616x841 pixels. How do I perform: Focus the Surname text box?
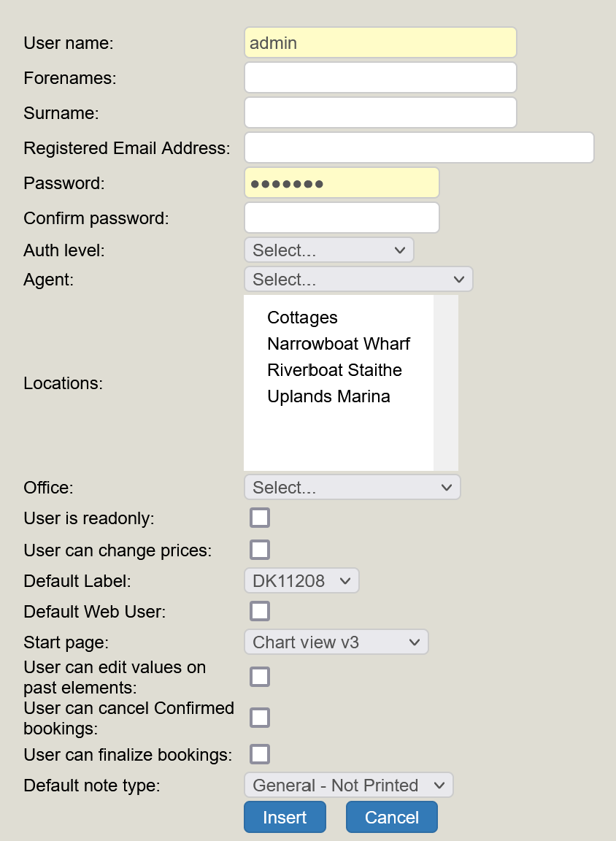pos(380,112)
